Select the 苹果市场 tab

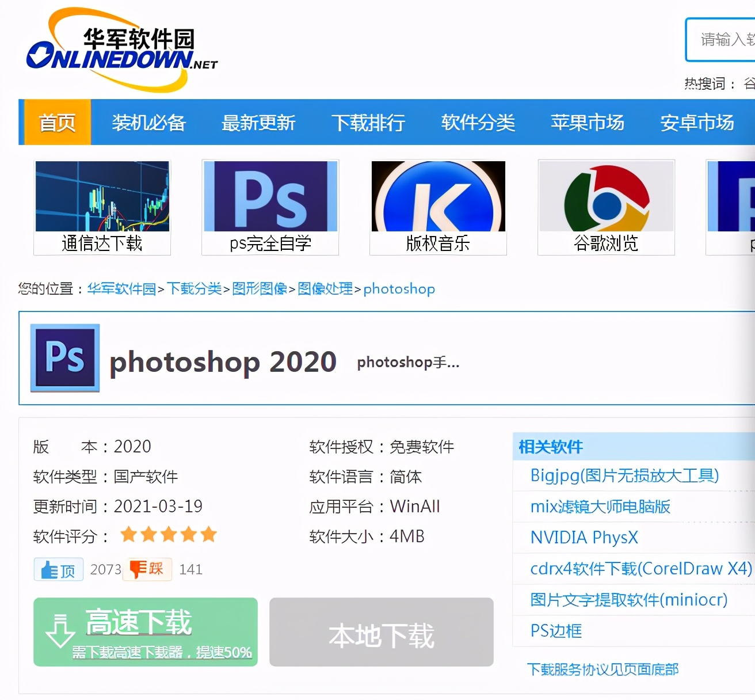point(588,122)
